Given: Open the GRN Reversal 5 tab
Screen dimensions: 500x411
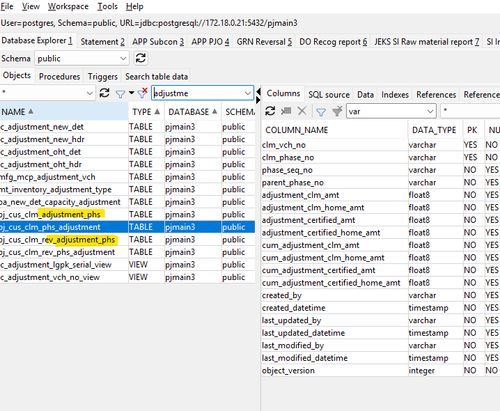Looking at the screenshot, I should (264, 42).
